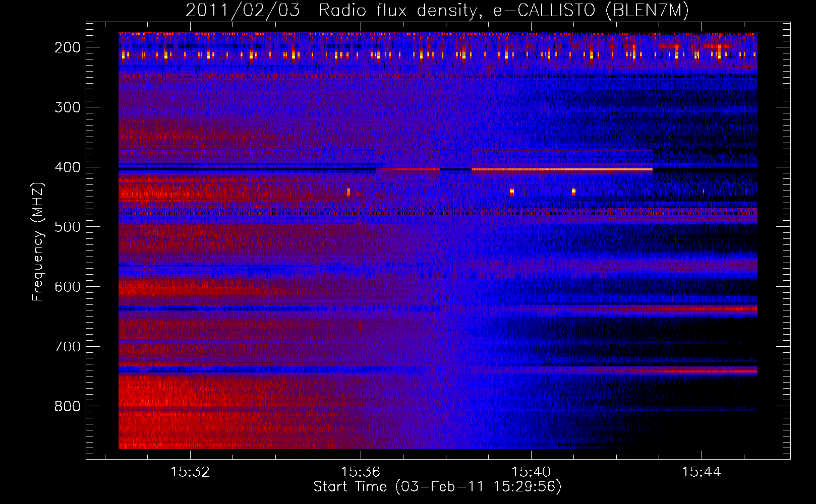The height and width of the screenshot is (504, 816).
Task: Select the 700 frequency tick label
Action: (68, 347)
